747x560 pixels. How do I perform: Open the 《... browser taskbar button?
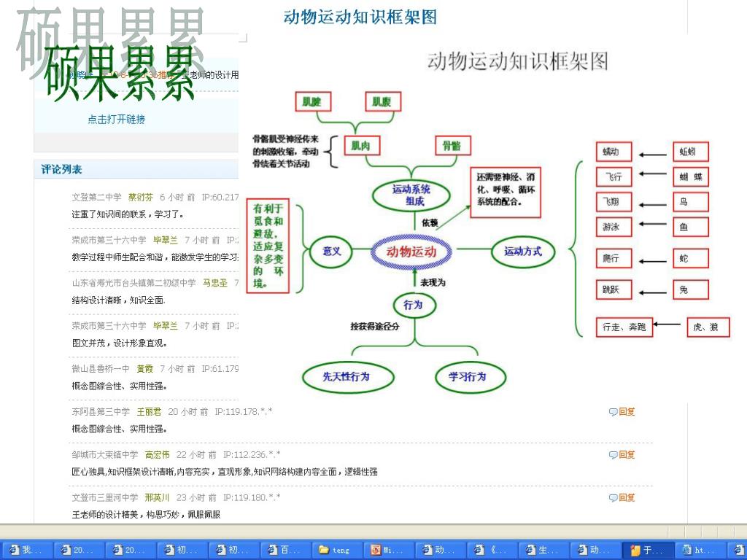click(x=492, y=550)
